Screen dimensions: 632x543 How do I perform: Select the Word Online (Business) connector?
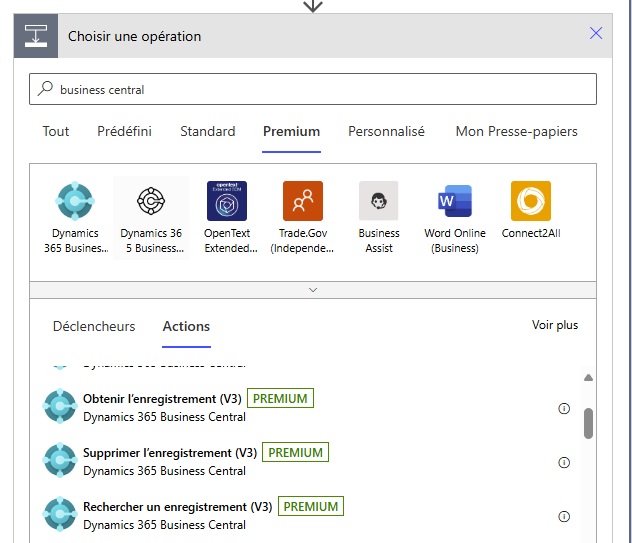tap(455, 201)
